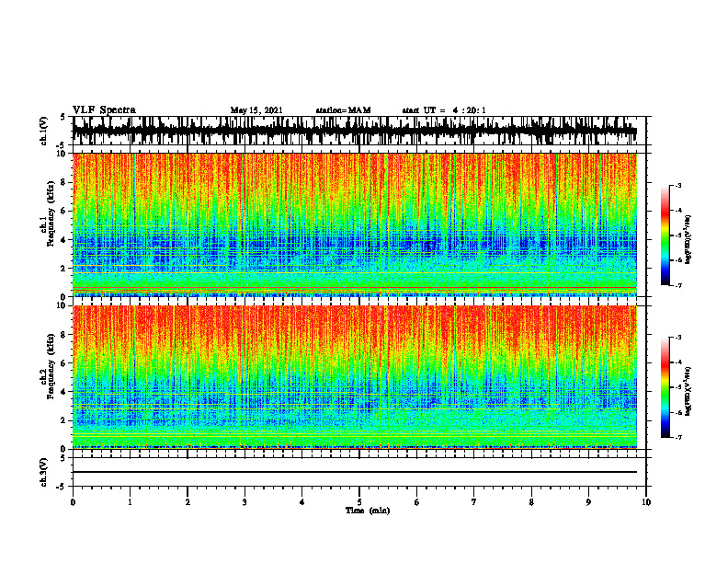Click the log(PSD) label beside ch.1 color bar
The width and height of the screenshot is (728, 563).
[x=688, y=240]
